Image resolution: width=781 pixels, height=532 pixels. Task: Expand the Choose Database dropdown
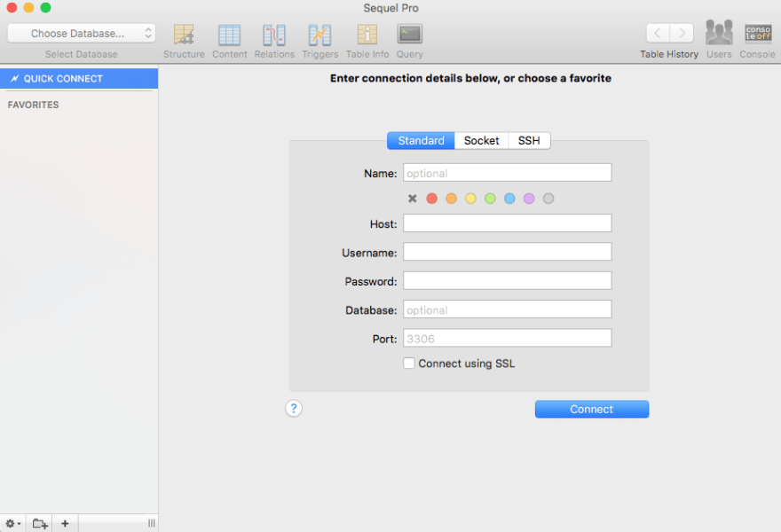(81, 34)
